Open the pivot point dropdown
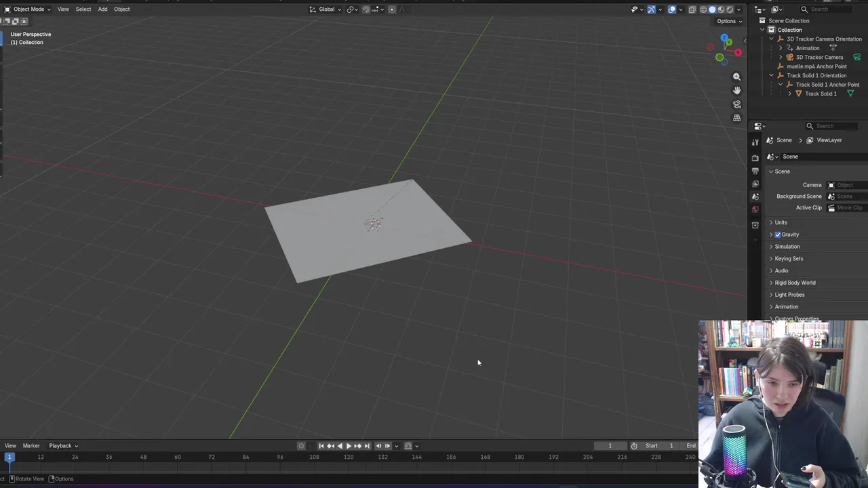Screen dimensions: 868x488 tap(353, 9)
